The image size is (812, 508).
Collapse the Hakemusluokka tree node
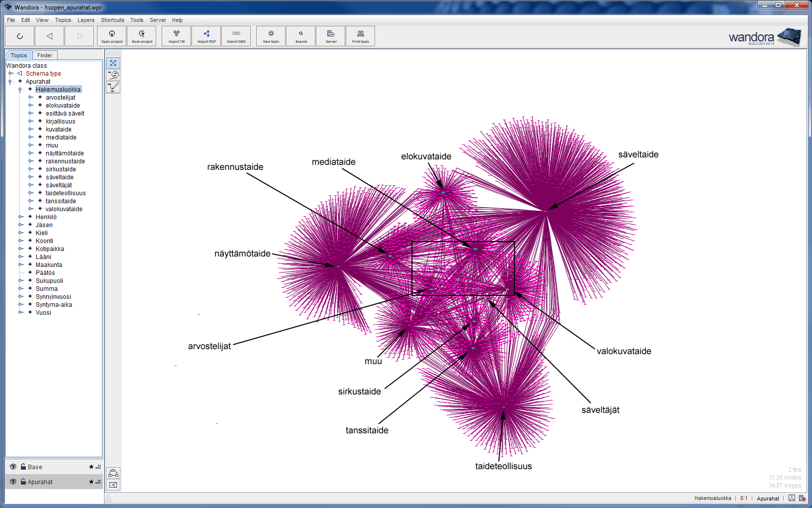point(20,90)
